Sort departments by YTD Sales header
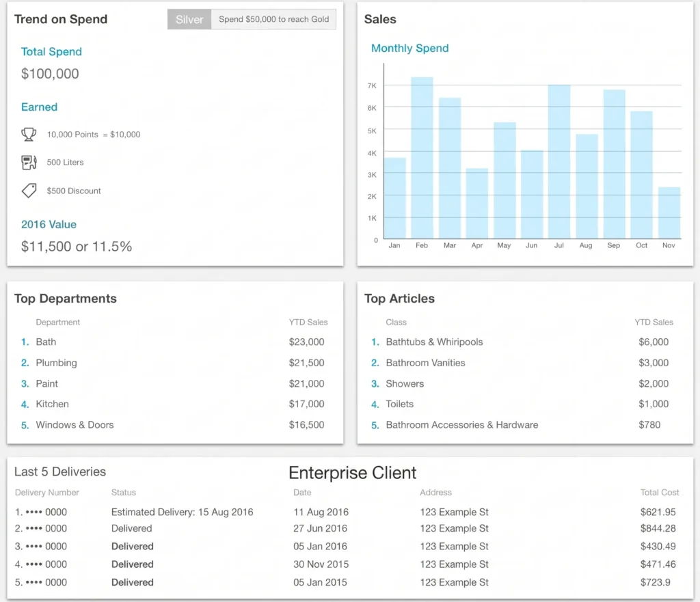 308,323
